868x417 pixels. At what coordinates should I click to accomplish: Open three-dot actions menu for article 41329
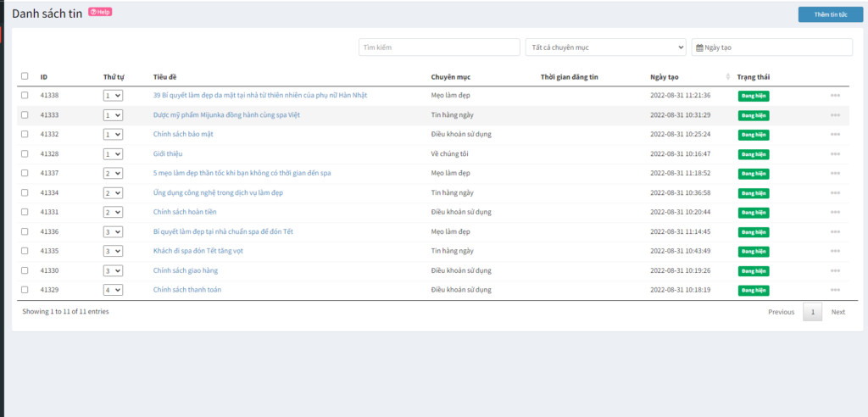click(x=835, y=291)
